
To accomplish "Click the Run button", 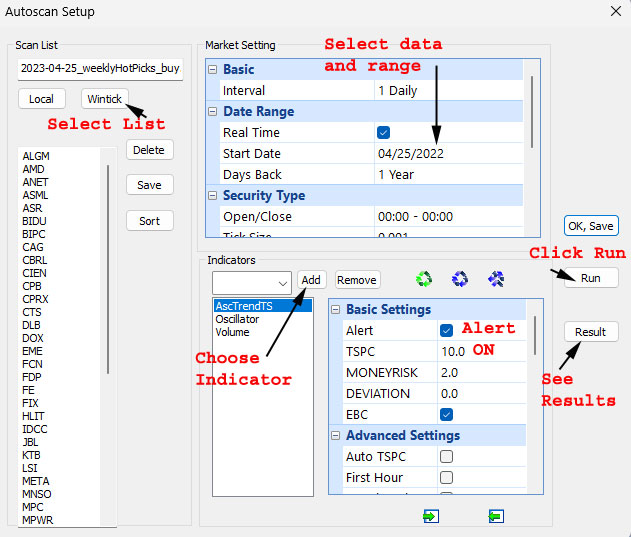I will click(x=591, y=278).
